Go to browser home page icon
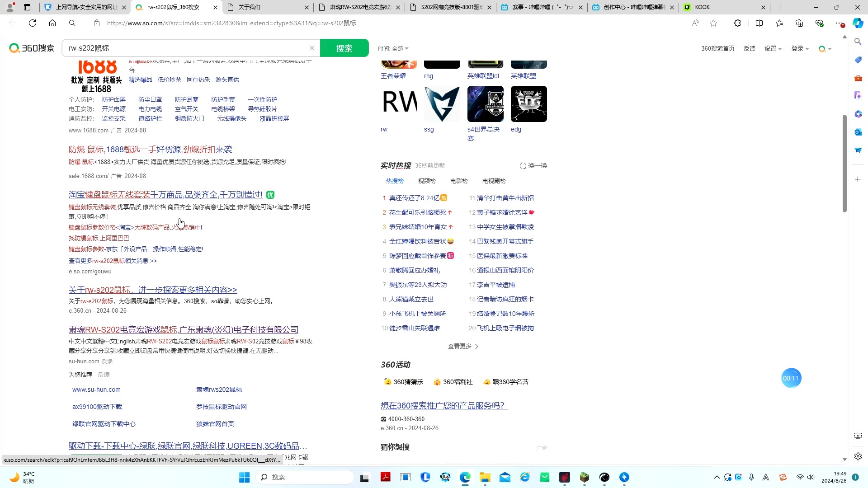 (x=52, y=23)
